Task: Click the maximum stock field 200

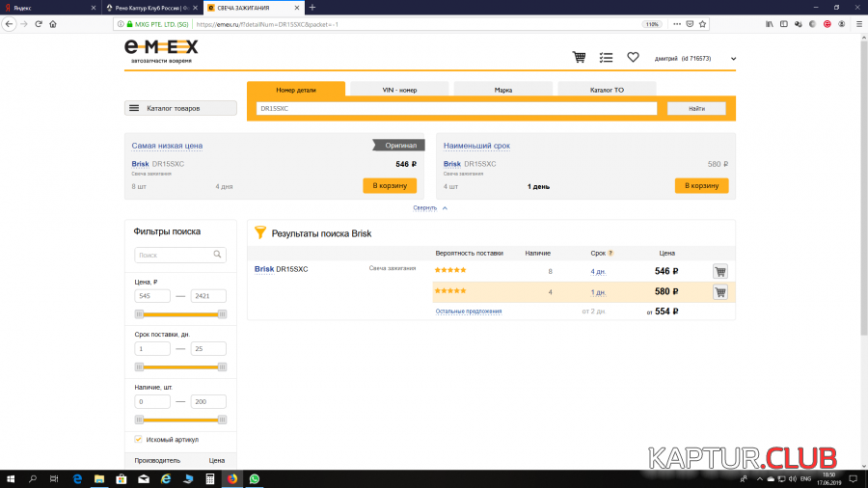Action: pos(208,402)
